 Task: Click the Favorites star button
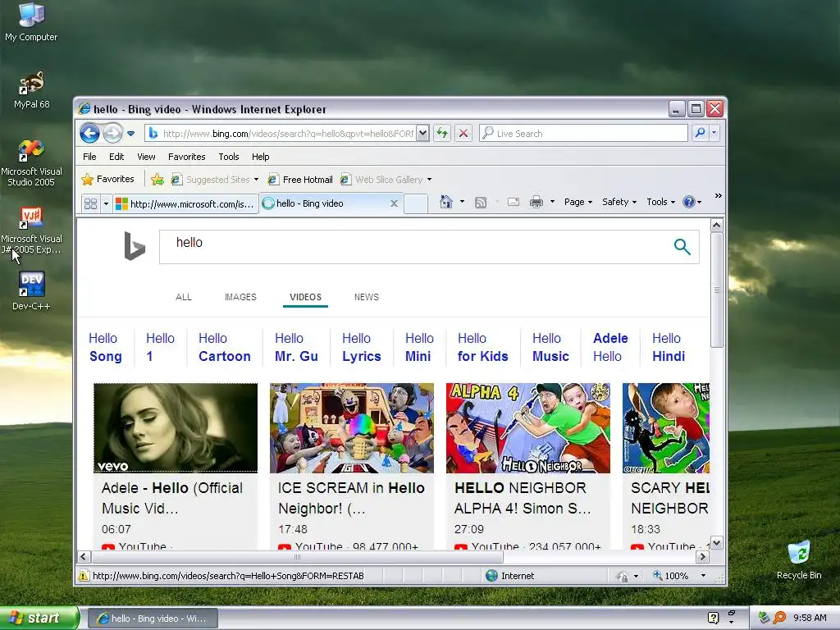tap(107, 179)
